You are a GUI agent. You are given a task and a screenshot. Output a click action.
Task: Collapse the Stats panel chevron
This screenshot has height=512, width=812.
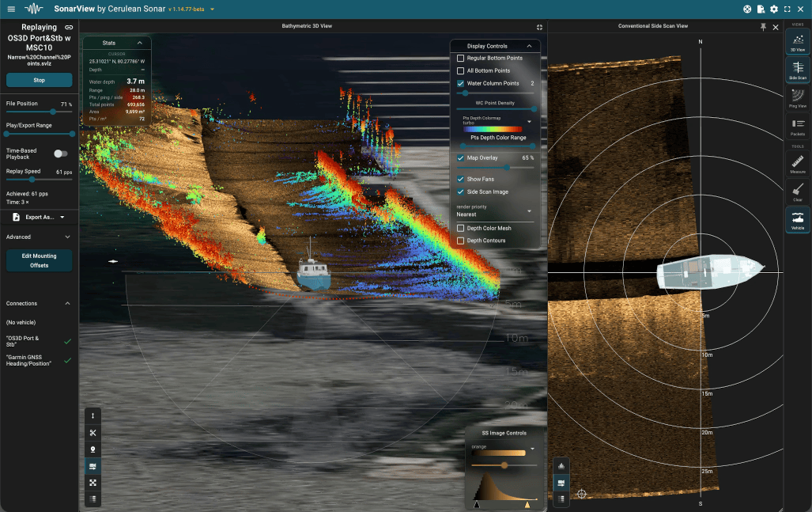click(139, 43)
